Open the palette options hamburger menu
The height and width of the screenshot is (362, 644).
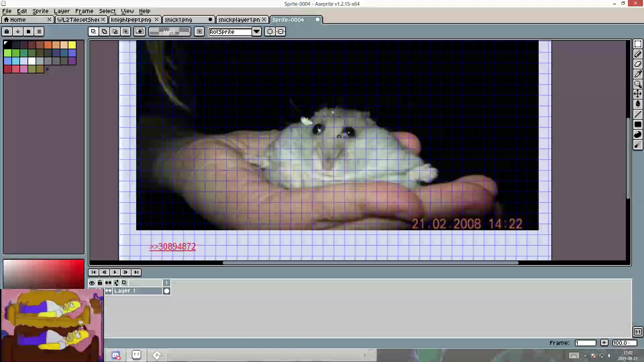[39, 32]
